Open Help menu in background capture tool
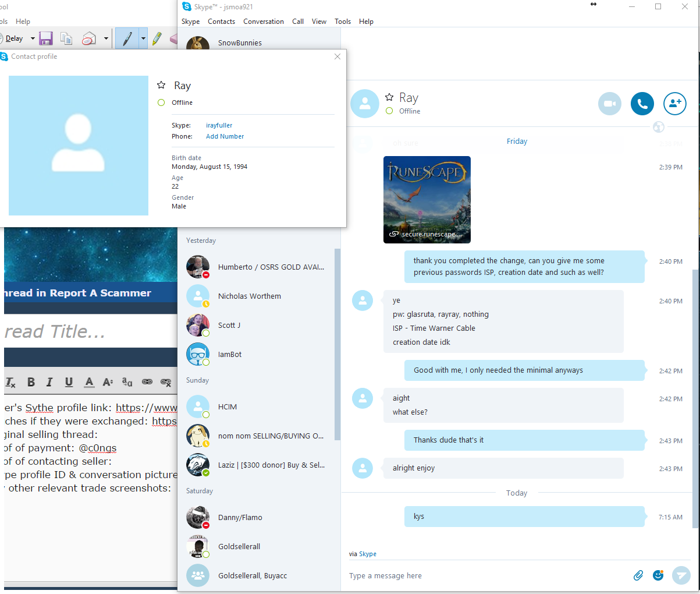 23,22
